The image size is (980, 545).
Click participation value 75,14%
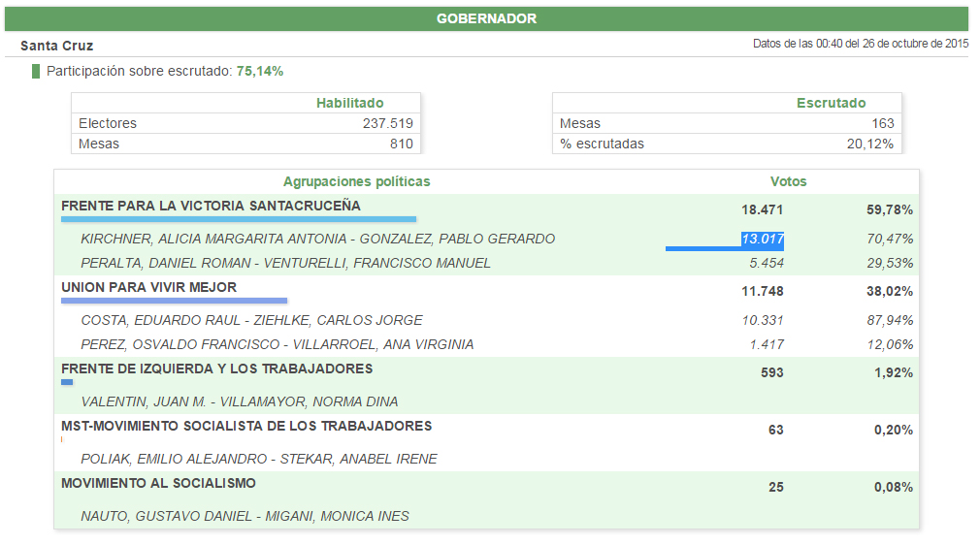[260, 71]
